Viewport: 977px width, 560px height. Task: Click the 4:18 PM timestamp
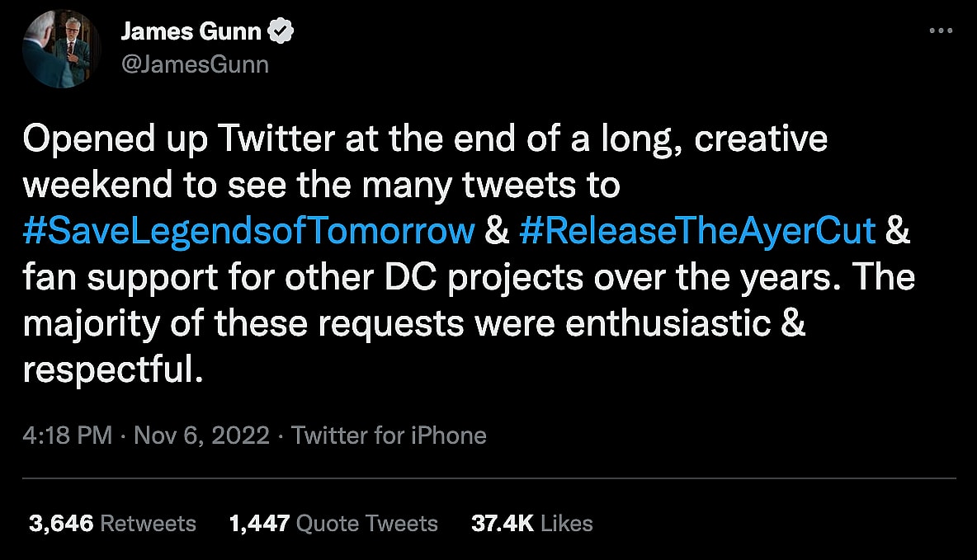click(68, 435)
